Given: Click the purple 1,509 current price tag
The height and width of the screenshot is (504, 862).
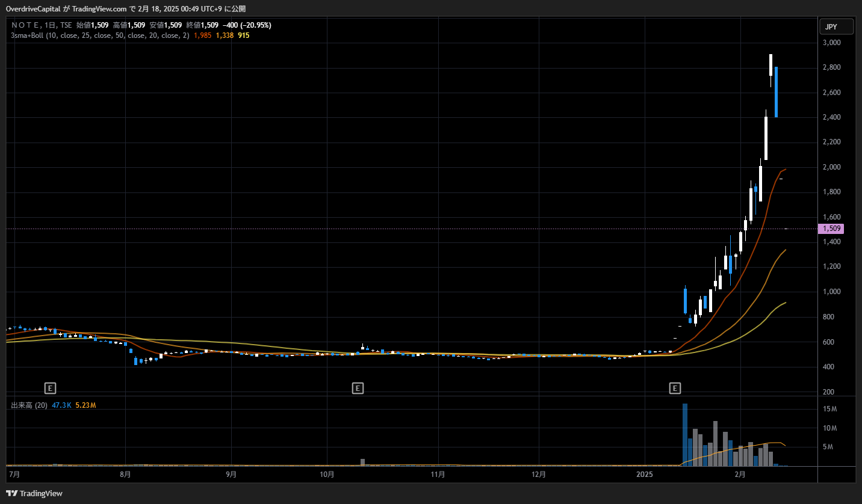Looking at the screenshot, I should pos(831,229).
